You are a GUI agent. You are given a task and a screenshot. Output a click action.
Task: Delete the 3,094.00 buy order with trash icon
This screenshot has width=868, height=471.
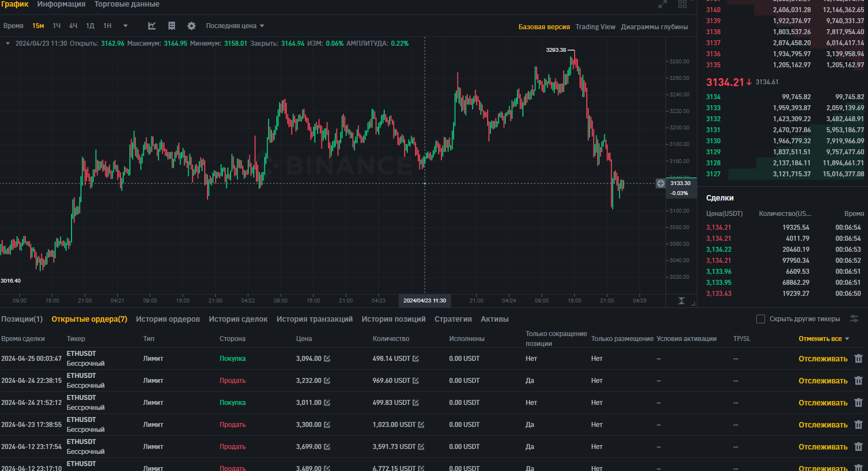tap(858, 359)
